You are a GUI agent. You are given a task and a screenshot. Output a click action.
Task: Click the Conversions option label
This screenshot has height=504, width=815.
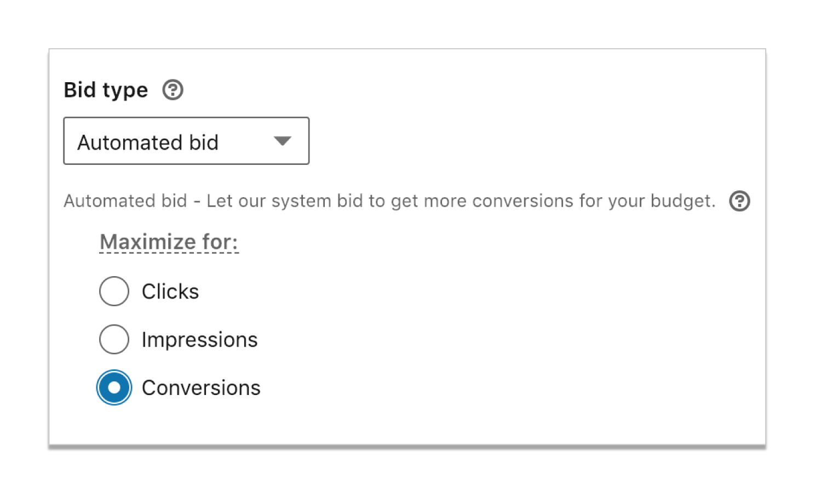[x=201, y=388]
